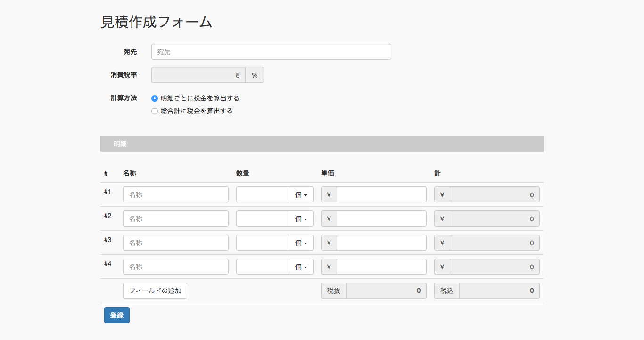Click the 名称 field in row #1

[x=176, y=194]
